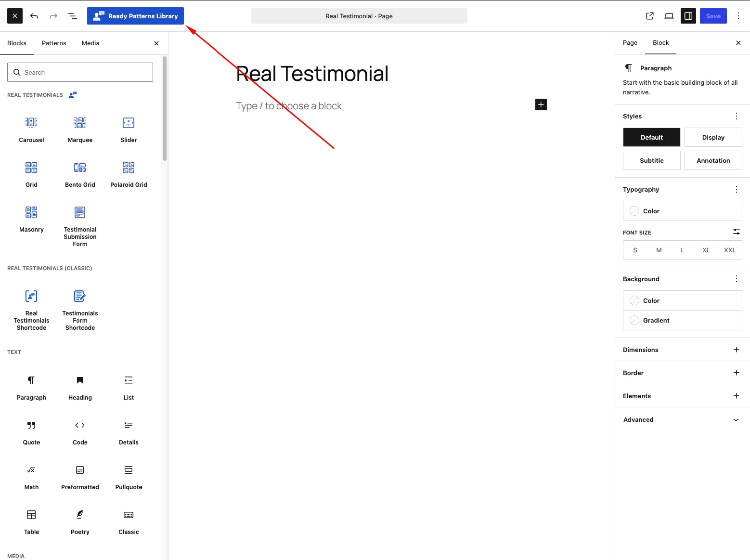Add the Testimonial Submission Form block
750x560 pixels.
pyautogui.click(x=80, y=226)
